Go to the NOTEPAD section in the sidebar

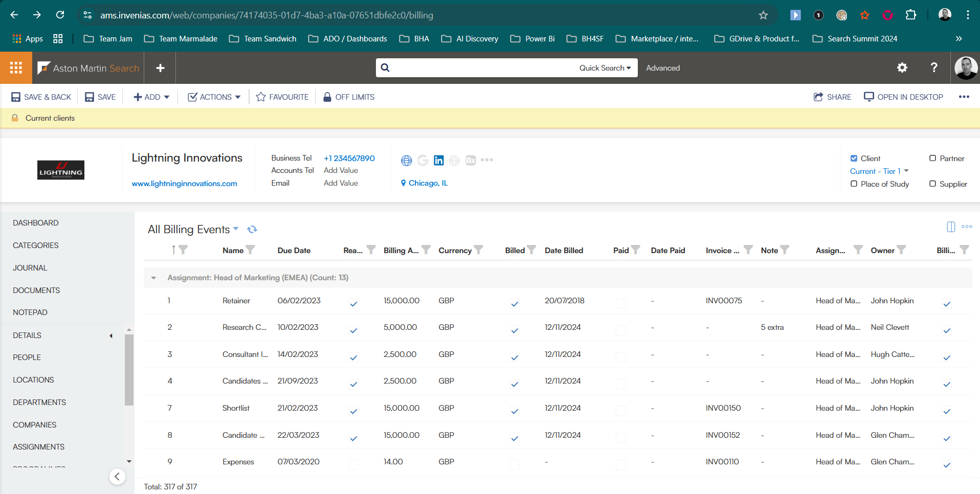(30, 312)
